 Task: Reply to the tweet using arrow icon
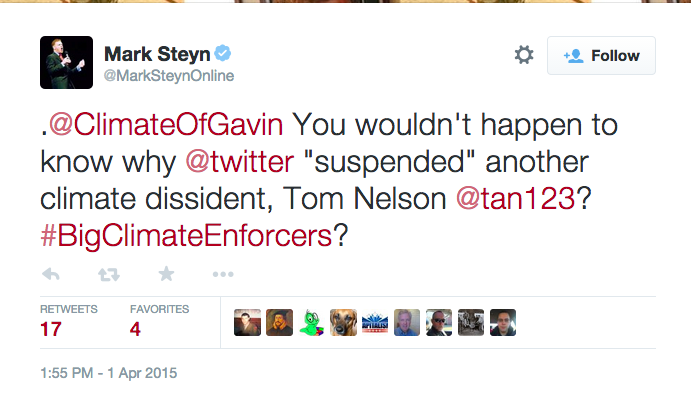51,274
